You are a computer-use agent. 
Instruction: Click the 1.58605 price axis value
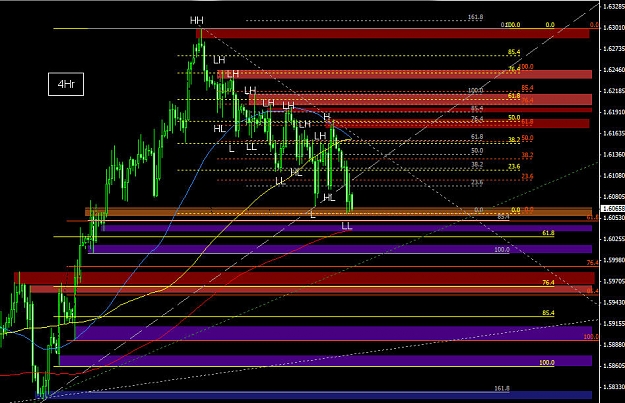point(613,366)
